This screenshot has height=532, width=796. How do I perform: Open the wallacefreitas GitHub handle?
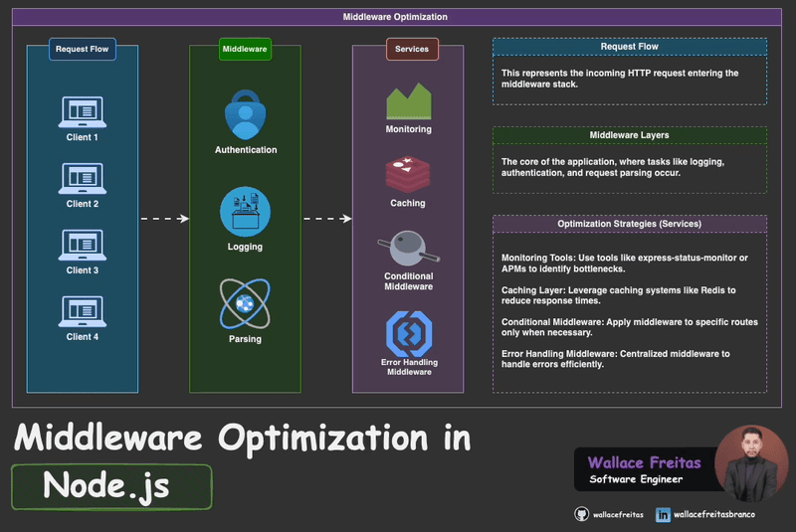618,515
